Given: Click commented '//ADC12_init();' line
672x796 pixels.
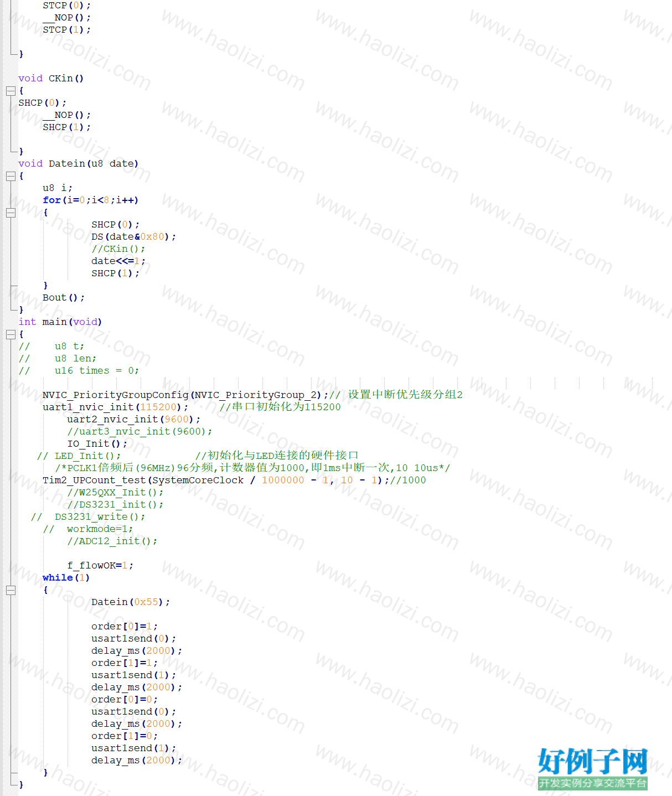Looking at the screenshot, I should tap(112, 541).
